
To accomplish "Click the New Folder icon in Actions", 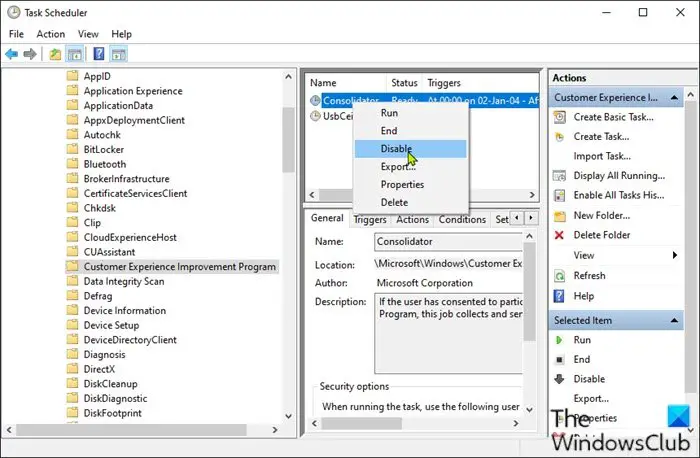I will tap(559, 216).
